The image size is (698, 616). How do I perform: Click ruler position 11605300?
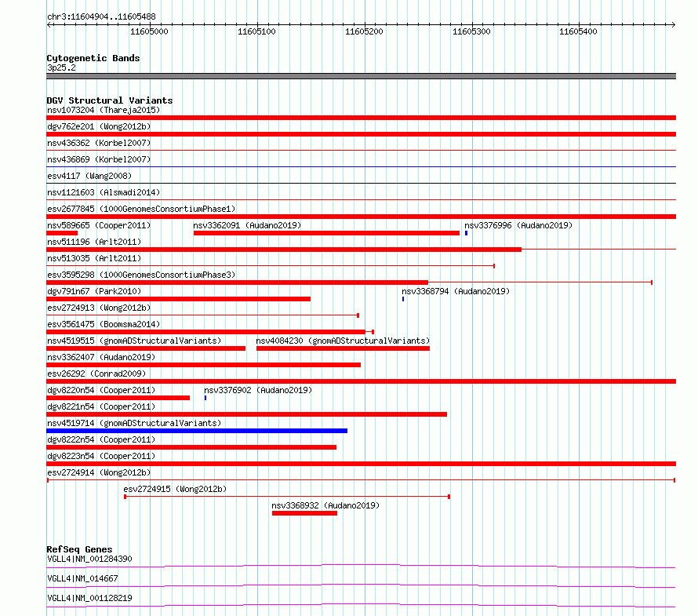[x=471, y=31]
